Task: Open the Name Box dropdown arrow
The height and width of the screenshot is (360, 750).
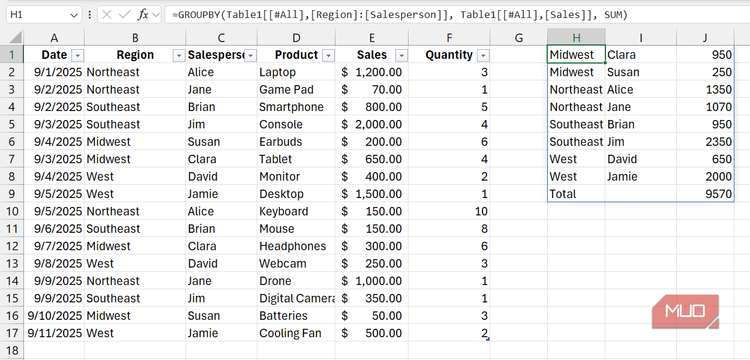Action: pyautogui.click(x=74, y=15)
